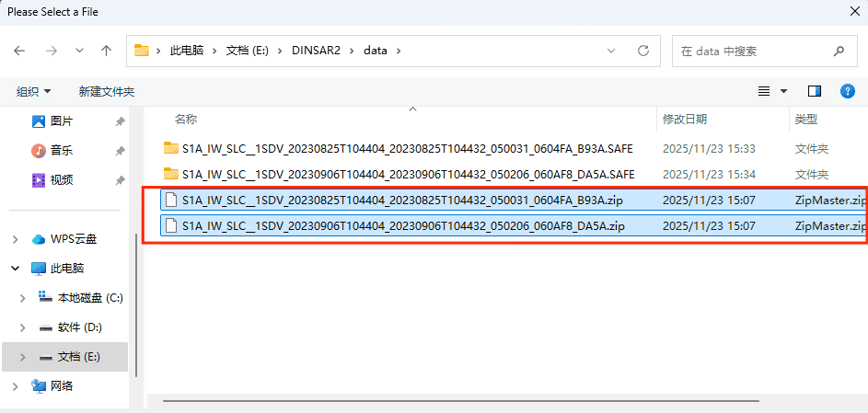This screenshot has height=413, width=868.
Task: Unpin 音乐 using its pin icon
Action: coord(120,151)
